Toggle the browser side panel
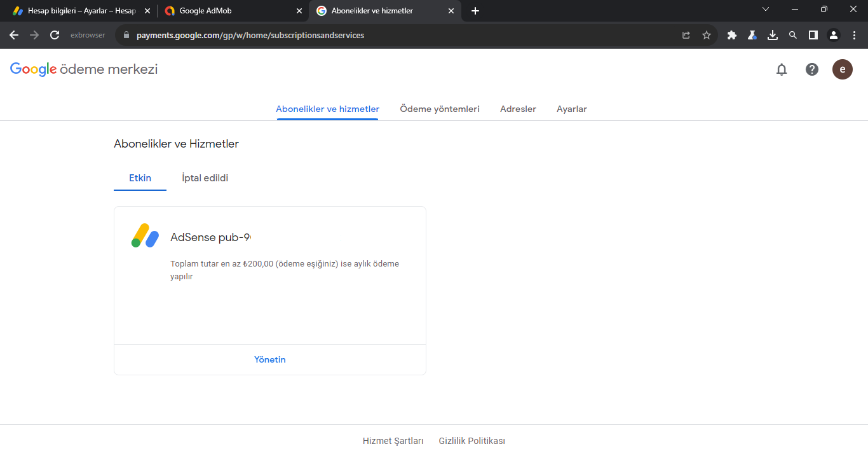 [x=813, y=35]
